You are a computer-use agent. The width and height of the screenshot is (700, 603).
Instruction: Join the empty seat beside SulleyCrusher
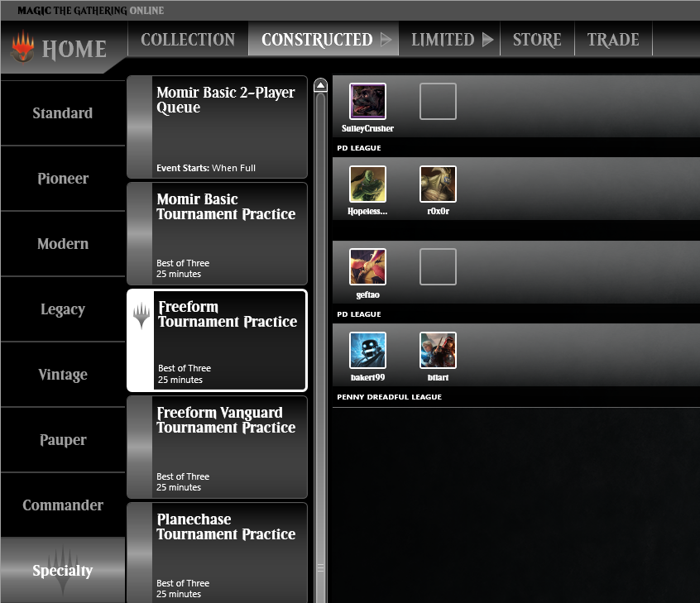tap(438, 101)
